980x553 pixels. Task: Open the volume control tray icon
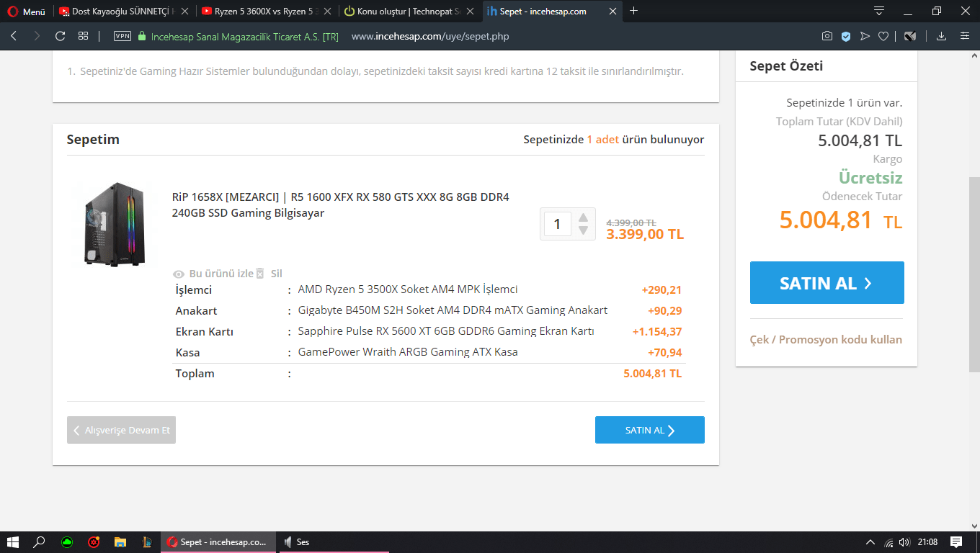[x=906, y=542]
